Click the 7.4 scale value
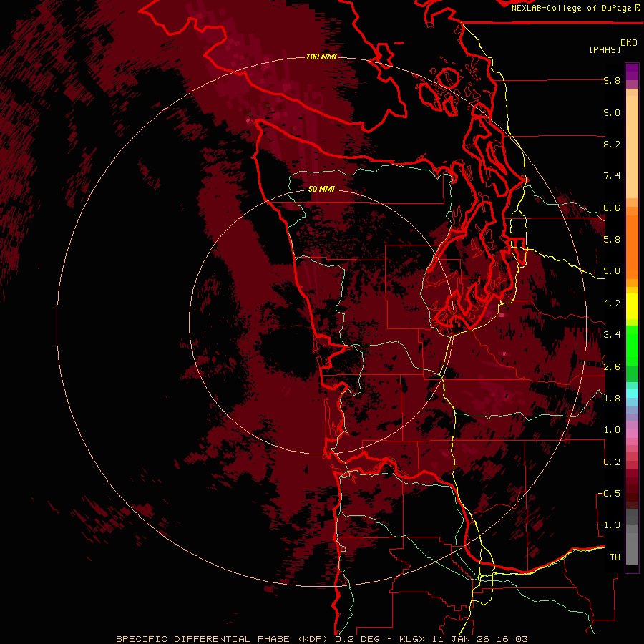The image size is (644, 644). click(x=612, y=176)
